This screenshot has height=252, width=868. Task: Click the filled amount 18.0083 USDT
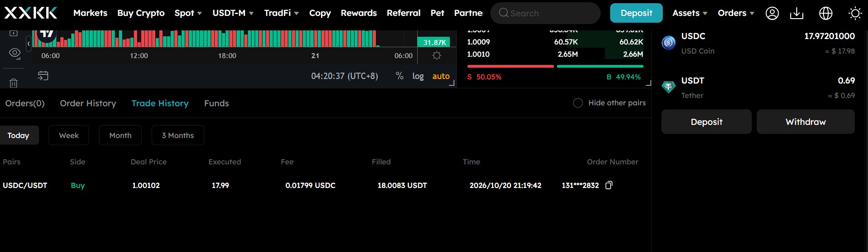coord(402,185)
